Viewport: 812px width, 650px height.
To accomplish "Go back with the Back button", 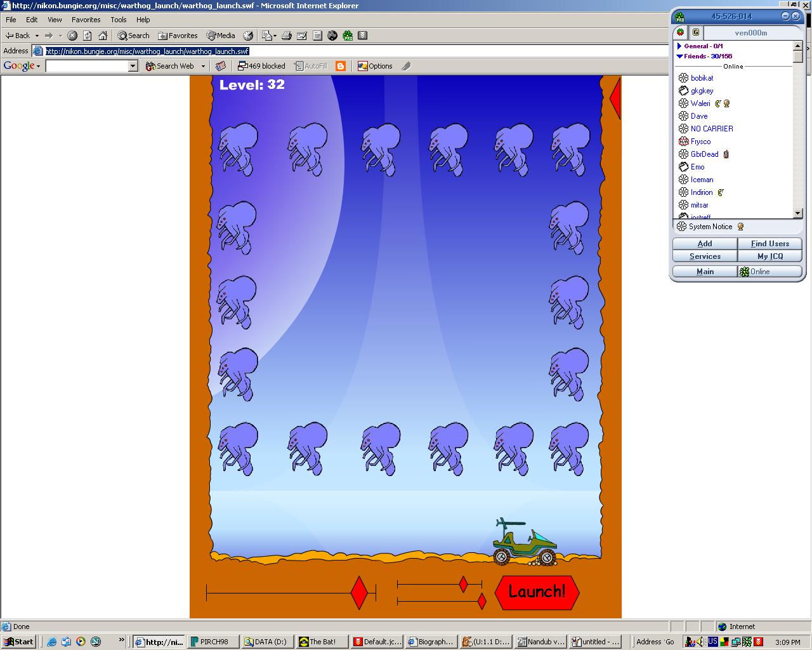I will point(18,36).
